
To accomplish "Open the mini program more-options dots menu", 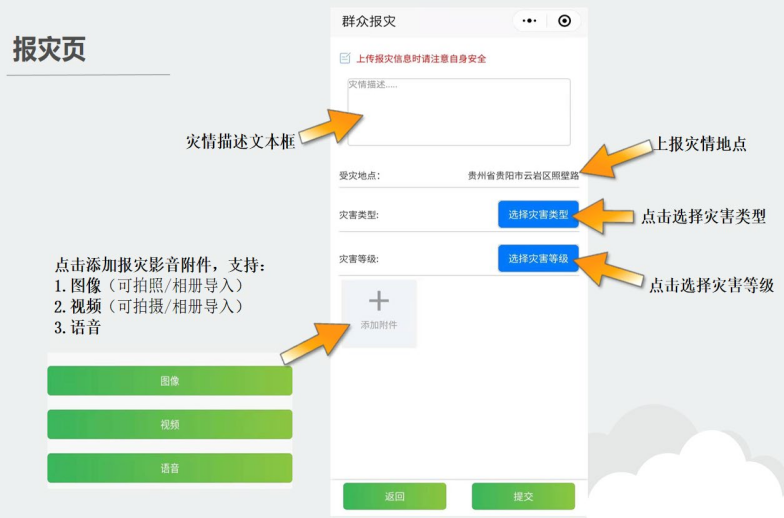I will point(529,21).
